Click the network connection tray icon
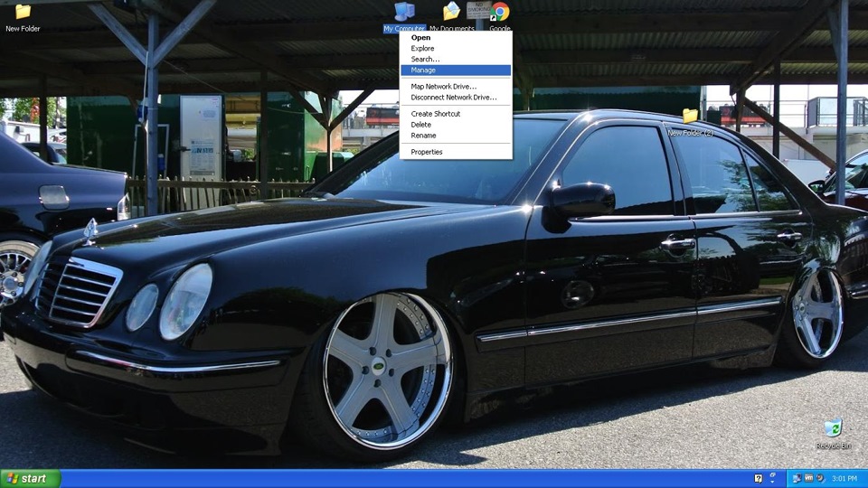Screen dimensions: 868x488 (x=797, y=478)
